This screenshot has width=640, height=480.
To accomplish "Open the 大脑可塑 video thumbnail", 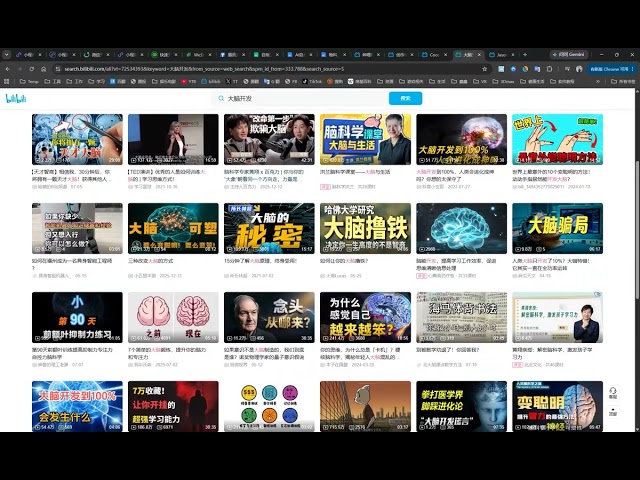I will click(173, 229).
